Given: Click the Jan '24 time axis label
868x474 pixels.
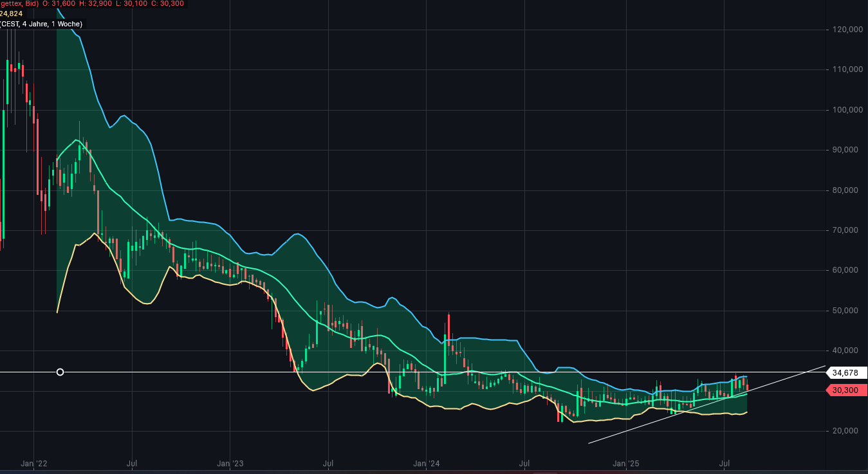Looking at the screenshot, I should point(426,463).
